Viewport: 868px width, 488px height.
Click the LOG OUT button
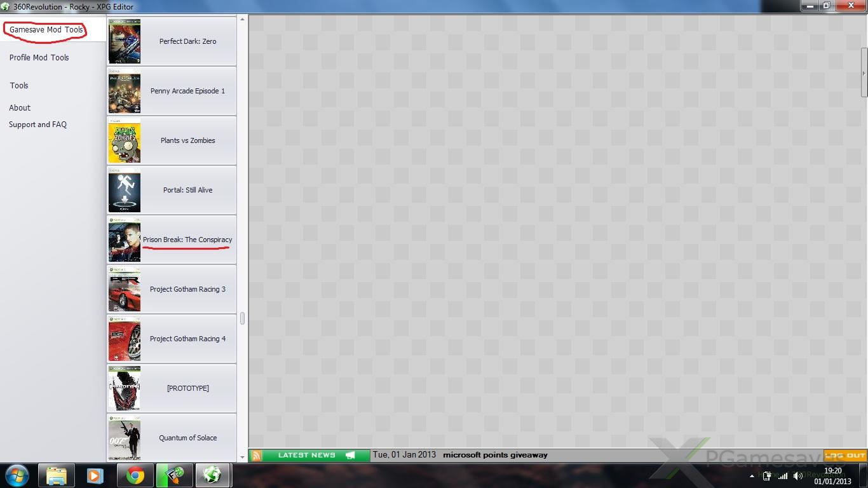pos(845,455)
